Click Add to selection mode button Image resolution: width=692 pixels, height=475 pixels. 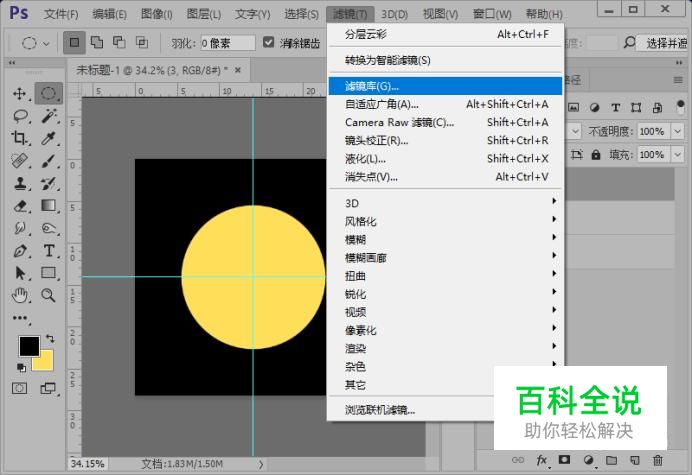pyautogui.click(x=97, y=42)
